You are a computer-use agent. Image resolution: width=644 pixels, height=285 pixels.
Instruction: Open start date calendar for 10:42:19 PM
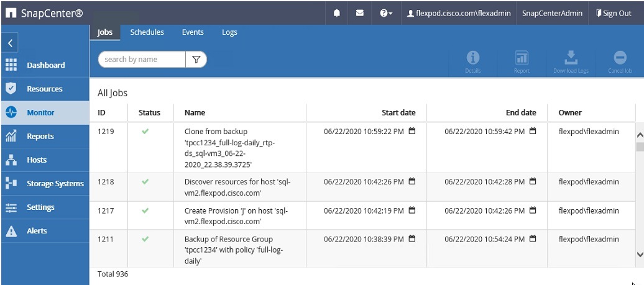pyautogui.click(x=412, y=210)
